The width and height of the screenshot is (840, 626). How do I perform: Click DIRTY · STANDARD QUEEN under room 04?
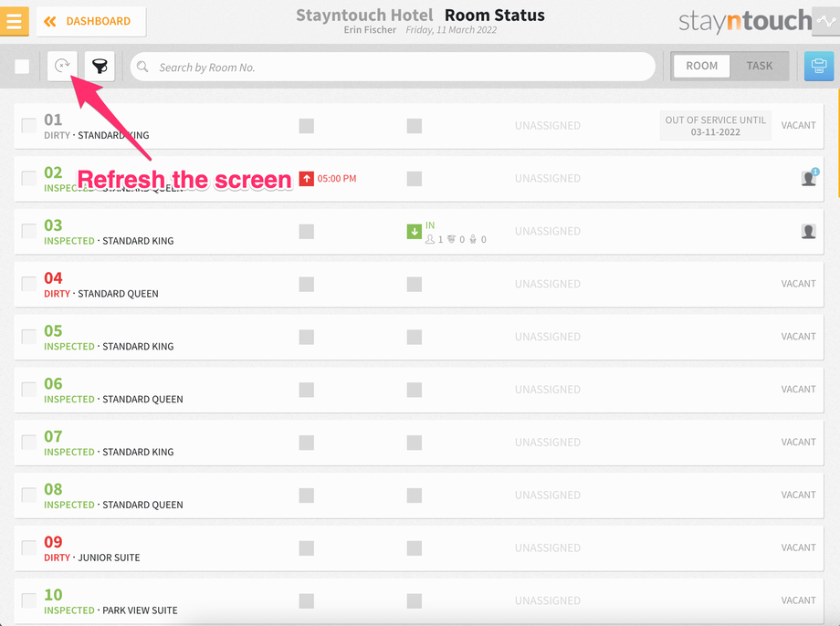[100, 294]
